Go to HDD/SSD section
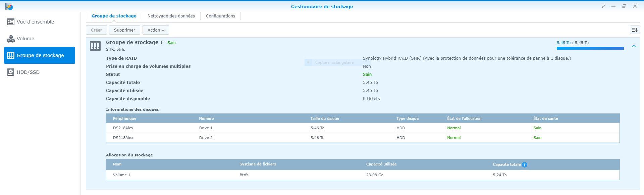Image resolution: width=644 pixels, height=195 pixels. (28, 72)
